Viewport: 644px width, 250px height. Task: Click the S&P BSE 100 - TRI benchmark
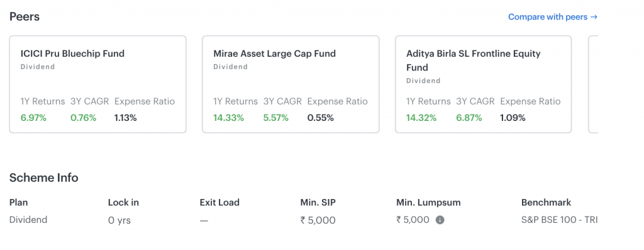tap(559, 220)
